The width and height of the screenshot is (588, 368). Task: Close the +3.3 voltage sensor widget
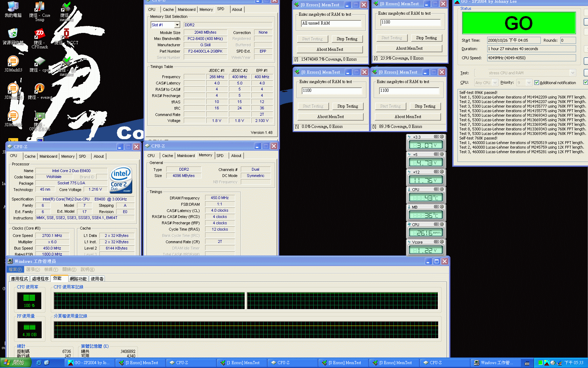pos(442,137)
